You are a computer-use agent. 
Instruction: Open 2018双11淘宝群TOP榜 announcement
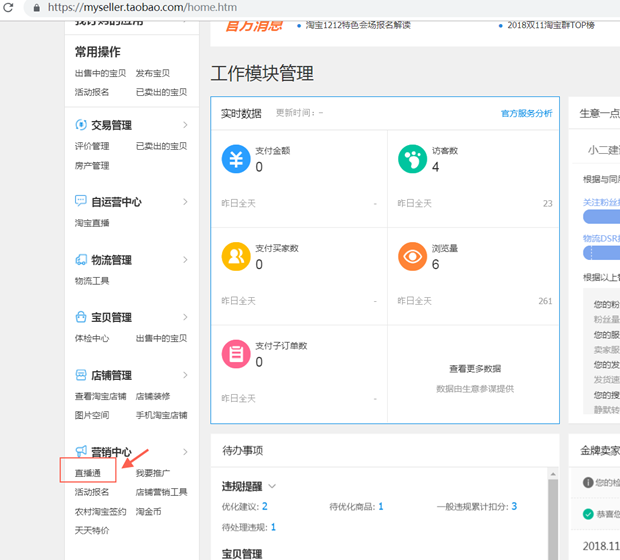click(x=551, y=25)
